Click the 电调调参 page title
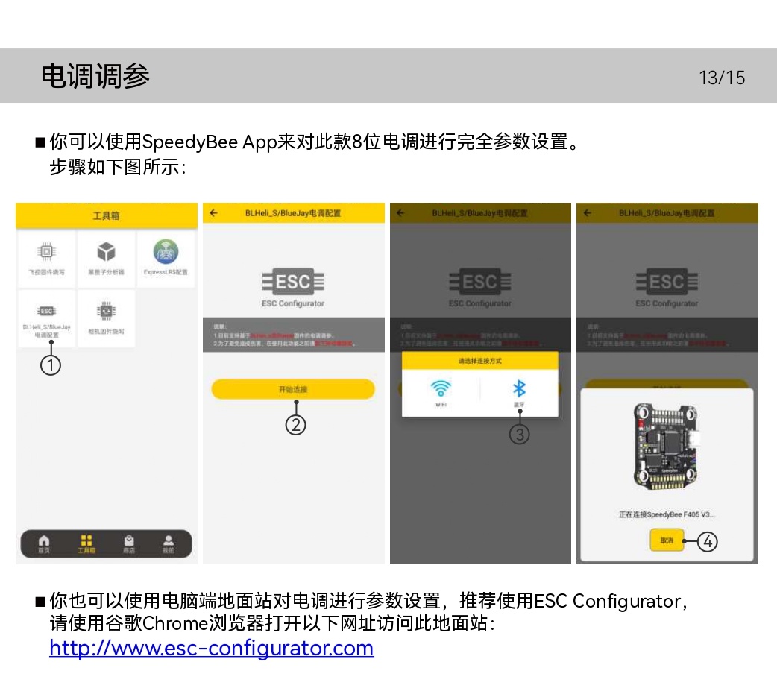This screenshot has width=777, height=700. tap(95, 76)
